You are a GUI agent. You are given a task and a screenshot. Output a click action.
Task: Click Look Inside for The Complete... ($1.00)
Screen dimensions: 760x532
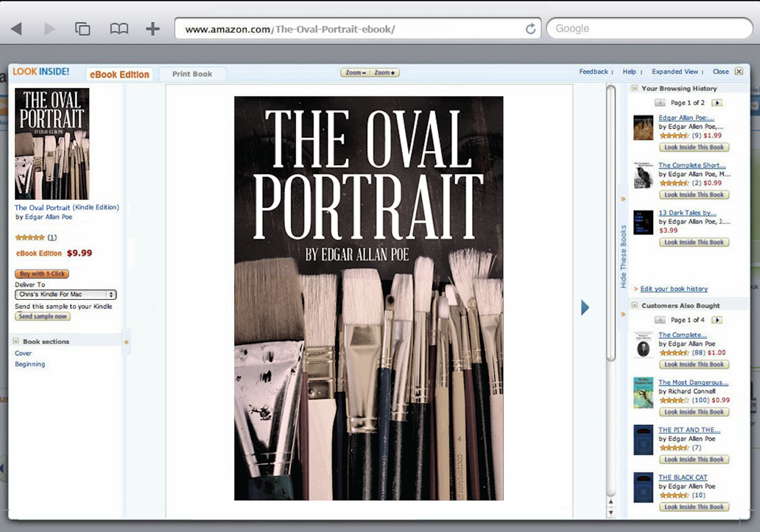pos(694,365)
